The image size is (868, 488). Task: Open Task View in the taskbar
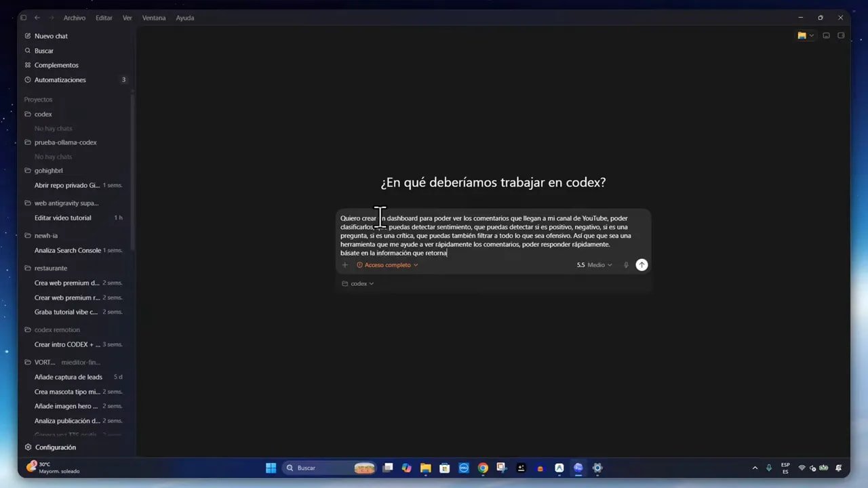tap(388, 468)
